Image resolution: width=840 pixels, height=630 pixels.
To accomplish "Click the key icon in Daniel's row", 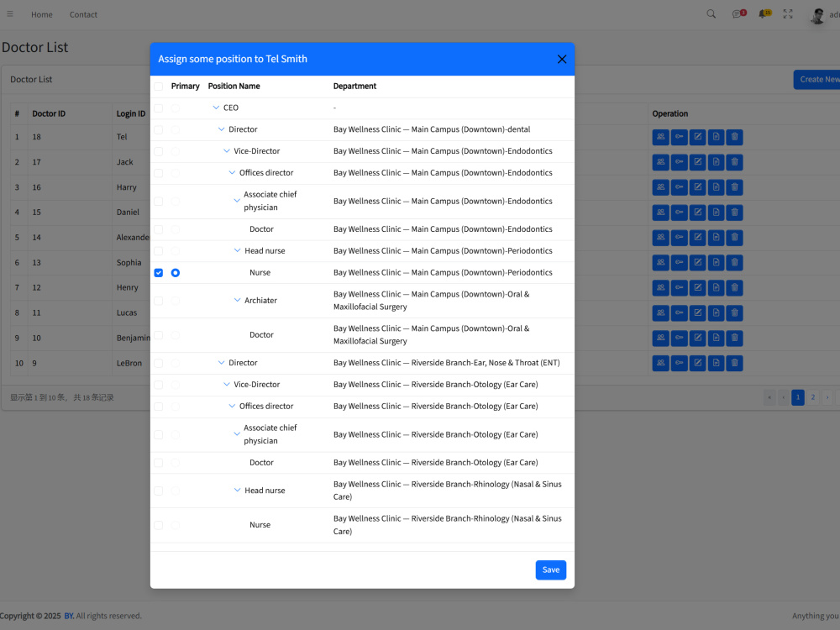I will tap(679, 213).
